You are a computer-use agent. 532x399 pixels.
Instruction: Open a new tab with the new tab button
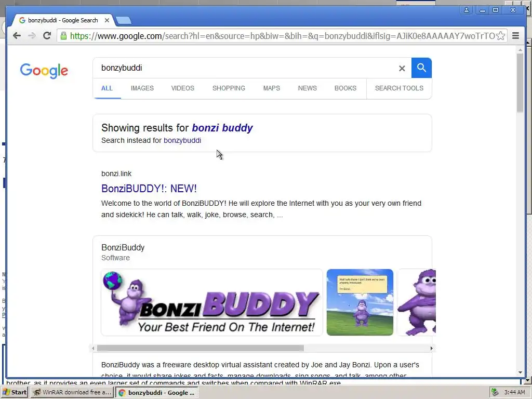pos(124,21)
